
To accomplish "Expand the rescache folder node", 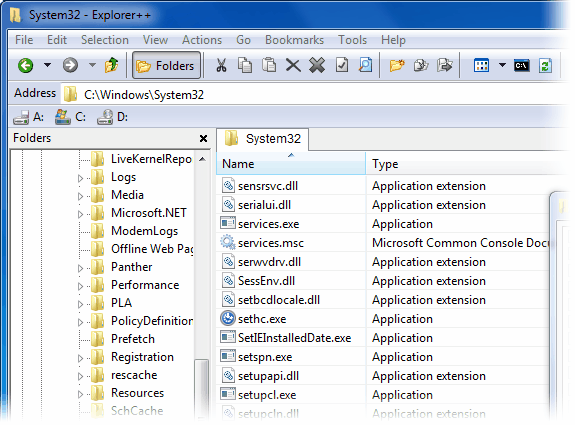I will [80, 376].
